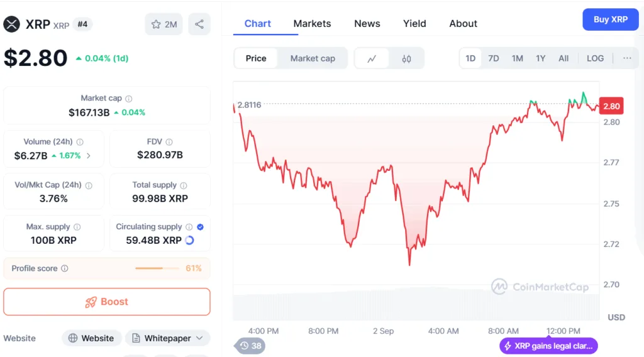
Task: Click the FDV info icon
Action: [x=169, y=142]
